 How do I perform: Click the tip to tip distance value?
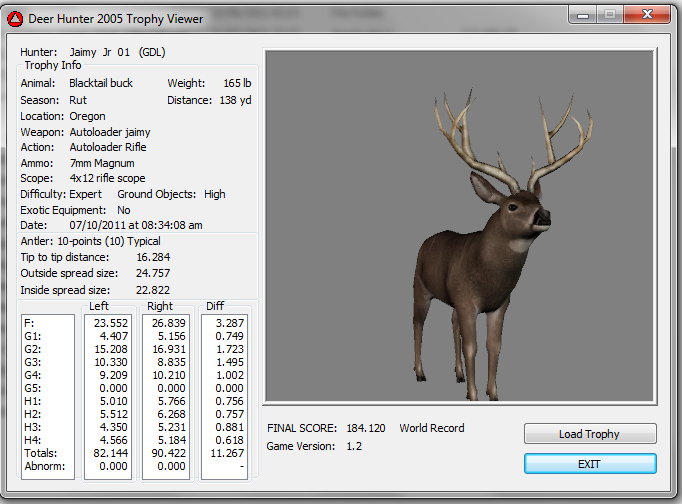tap(153, 257)
